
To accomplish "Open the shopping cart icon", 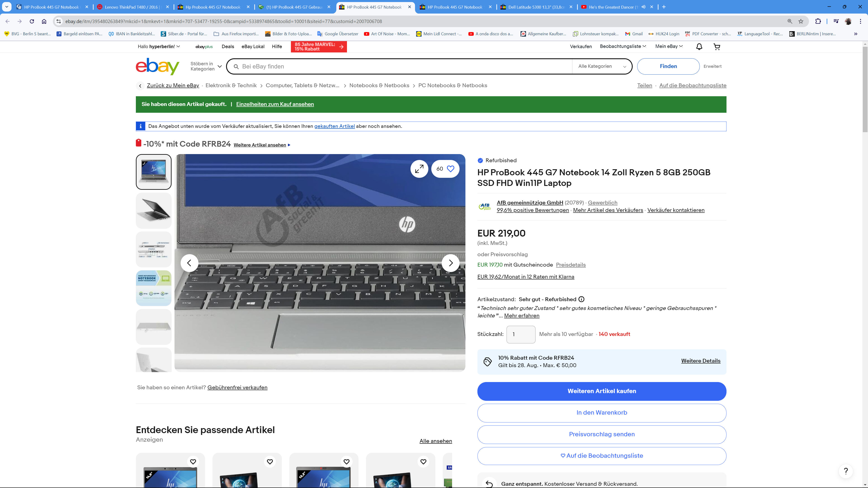I will (x=717, y=47).
